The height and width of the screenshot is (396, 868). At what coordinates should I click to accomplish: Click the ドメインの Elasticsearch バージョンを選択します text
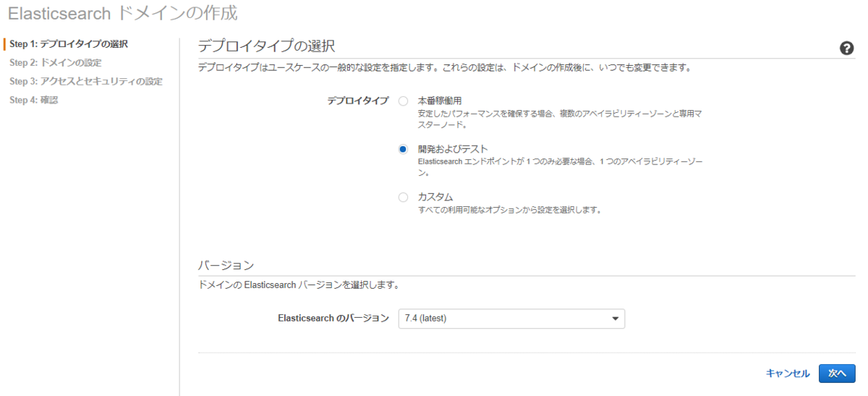click(299, 285)
